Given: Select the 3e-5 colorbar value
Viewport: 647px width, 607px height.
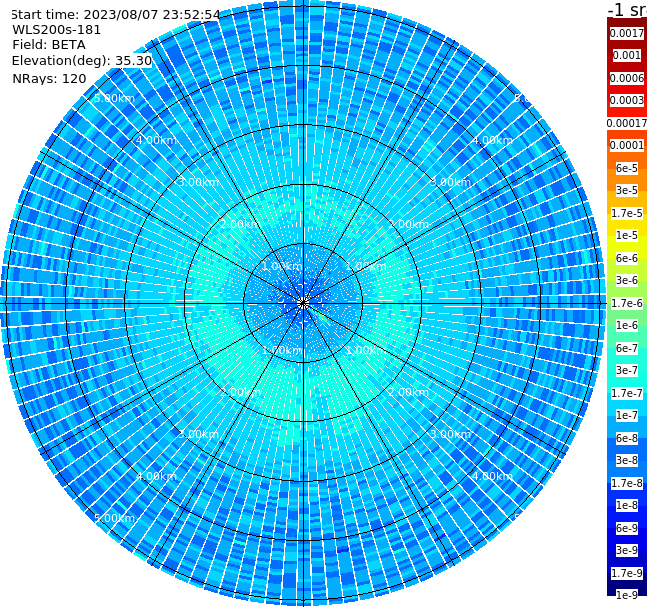Looking at the screenshot, I should (627, 190).
